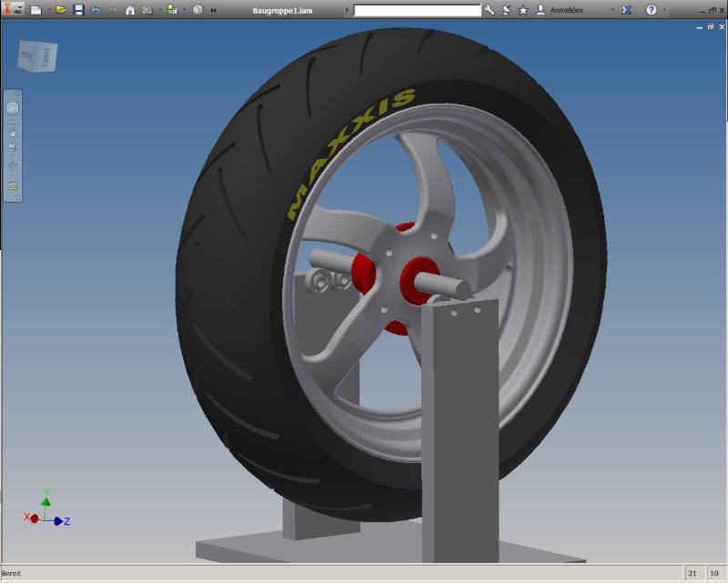Screen dimensions: 728x583
Task: Close the document window inside the viewport
Action: click(x=722, y=27)
